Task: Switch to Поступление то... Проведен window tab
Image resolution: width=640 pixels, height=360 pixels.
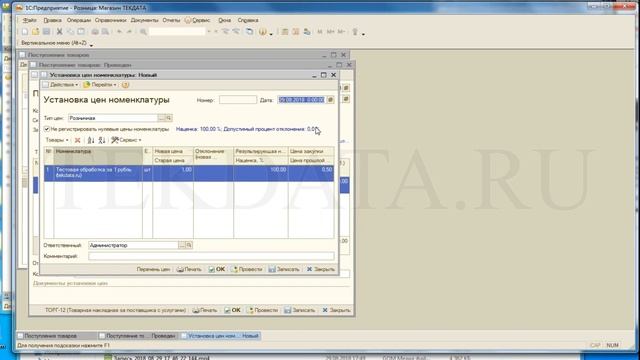Action: (138, 336)
